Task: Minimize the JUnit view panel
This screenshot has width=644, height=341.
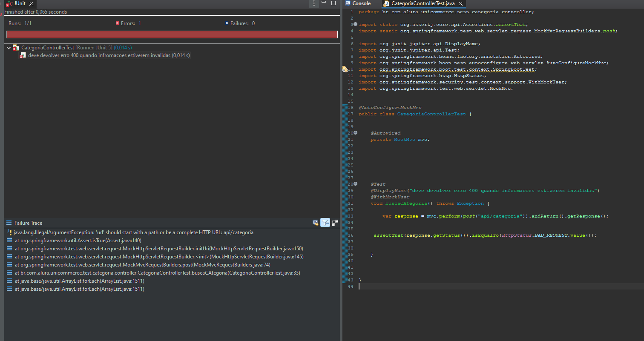Action: tap(324, 3)
